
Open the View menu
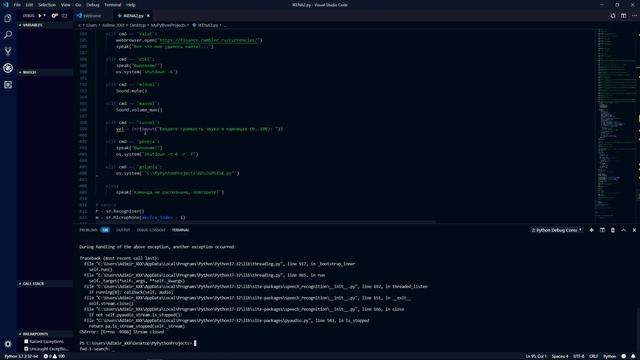tap(65, 5)
